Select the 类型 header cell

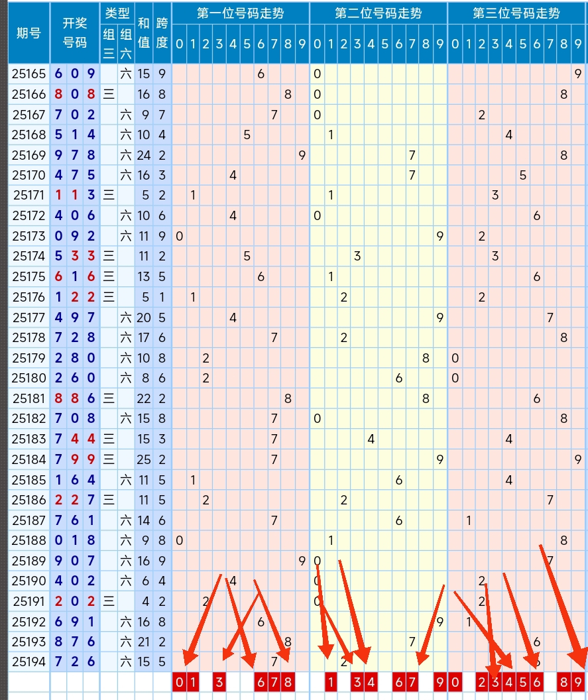pyautogui.click(x=117, y=13)
